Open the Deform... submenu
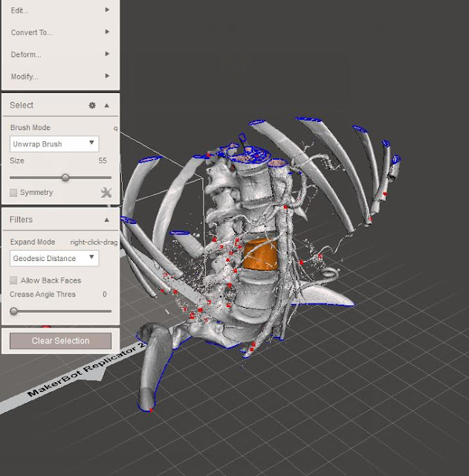The image size is (469, 476). [x=60, y=54]
